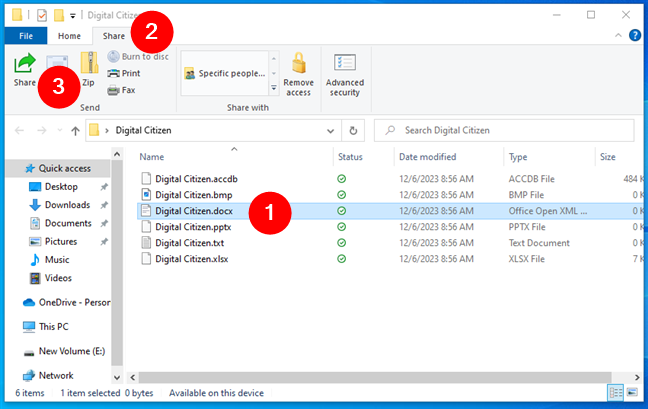Click the sync status icon for xlsx file
The image size is (648, 409).
(341, 259)
